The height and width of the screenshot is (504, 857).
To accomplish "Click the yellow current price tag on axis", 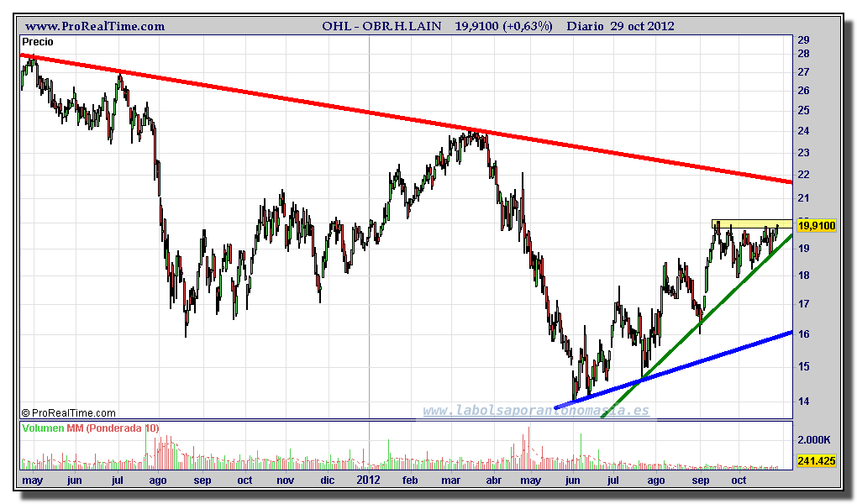I will coord(817,225).
